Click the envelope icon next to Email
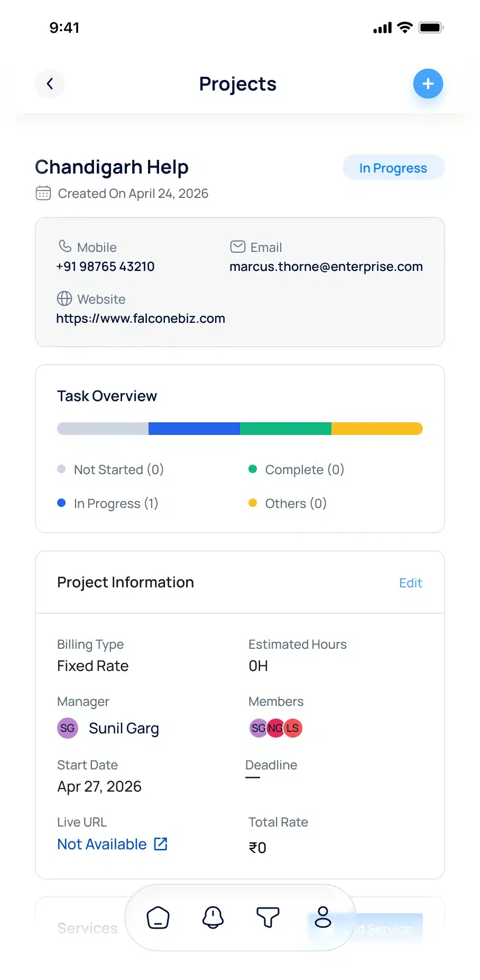Image resolution: width=480 pixels, height=980 pixels. click(x=238, y=247)
